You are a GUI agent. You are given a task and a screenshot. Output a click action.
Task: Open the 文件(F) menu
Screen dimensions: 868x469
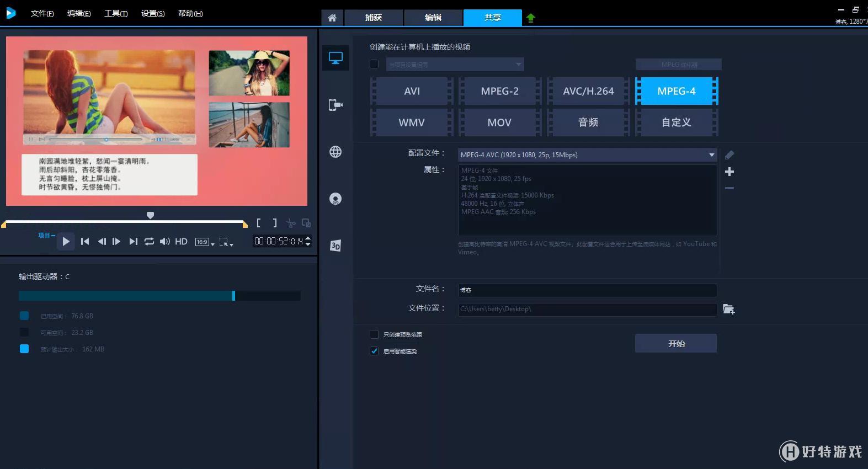tap(42, 13)
